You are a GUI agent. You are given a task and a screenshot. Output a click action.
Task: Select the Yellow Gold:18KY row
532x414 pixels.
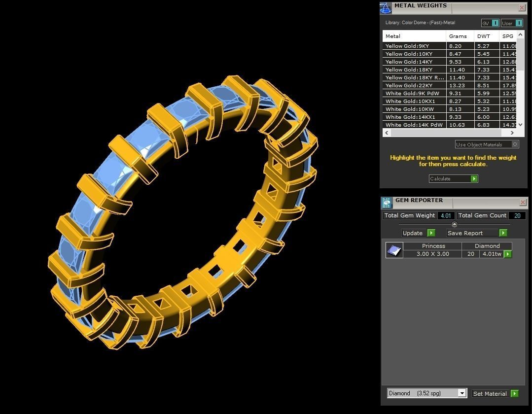pyautogui.click(x=450, y=69)
